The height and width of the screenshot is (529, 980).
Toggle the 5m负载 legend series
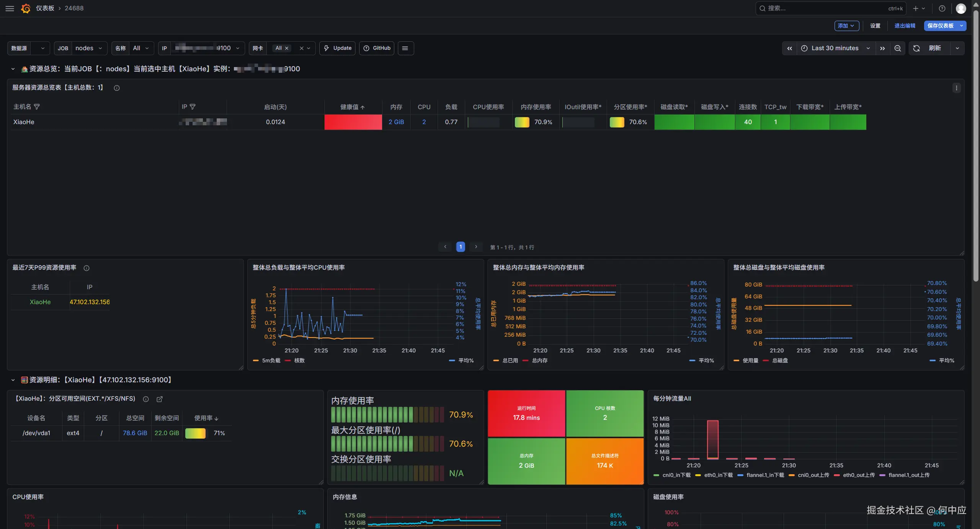click(x=271, y=360)
